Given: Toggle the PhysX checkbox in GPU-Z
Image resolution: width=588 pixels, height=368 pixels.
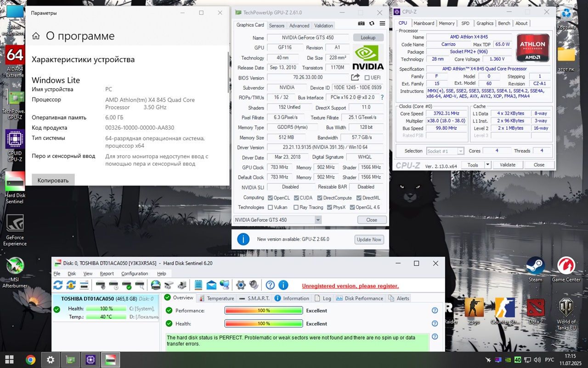Looking at the screenshot, I should [x=329, y=207].
